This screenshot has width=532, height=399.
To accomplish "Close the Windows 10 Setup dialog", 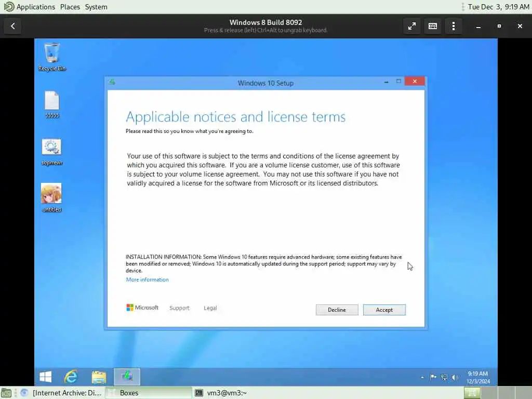I will (x=415, y=81).
